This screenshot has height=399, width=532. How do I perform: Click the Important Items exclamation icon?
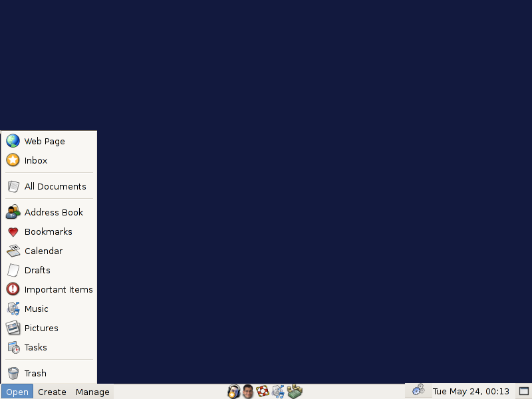click(x=13, y=289)
